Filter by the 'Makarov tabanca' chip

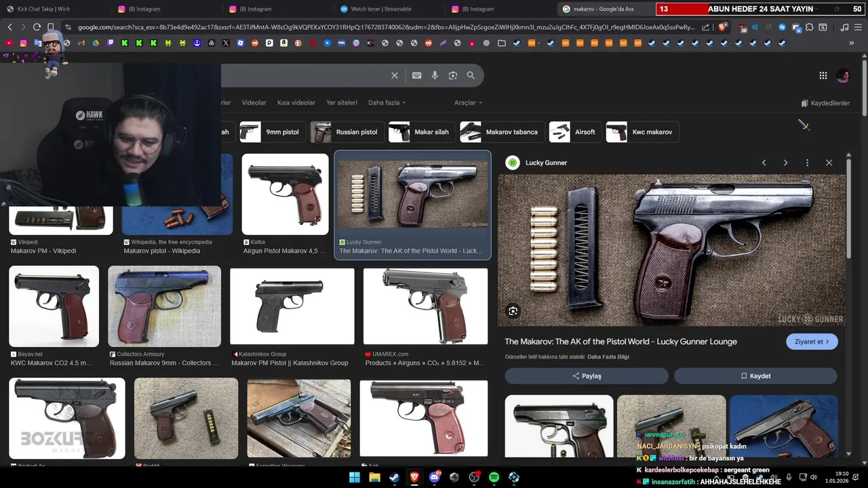point(502,131)
